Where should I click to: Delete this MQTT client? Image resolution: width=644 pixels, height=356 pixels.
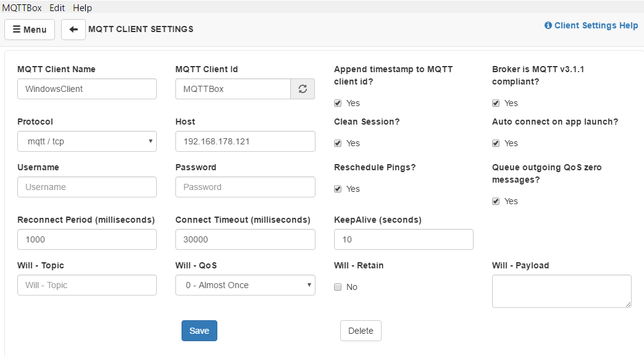tap(361, 331)
